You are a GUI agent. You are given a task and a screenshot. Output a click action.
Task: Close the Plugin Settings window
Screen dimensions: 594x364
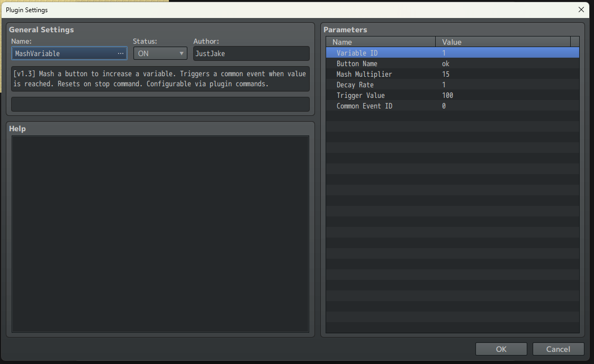581,10
